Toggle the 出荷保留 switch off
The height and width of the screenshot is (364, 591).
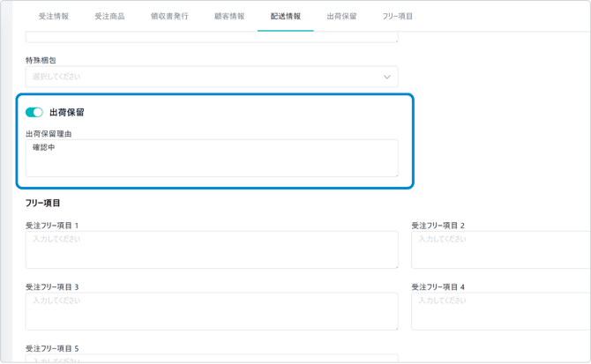point(34,112)
